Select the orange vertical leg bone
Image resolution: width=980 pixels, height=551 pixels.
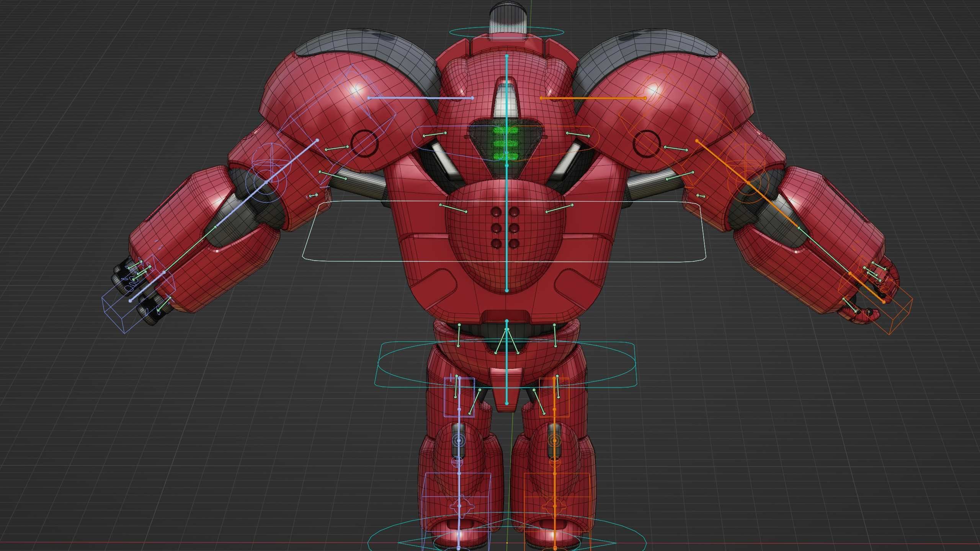click(555, 463)
